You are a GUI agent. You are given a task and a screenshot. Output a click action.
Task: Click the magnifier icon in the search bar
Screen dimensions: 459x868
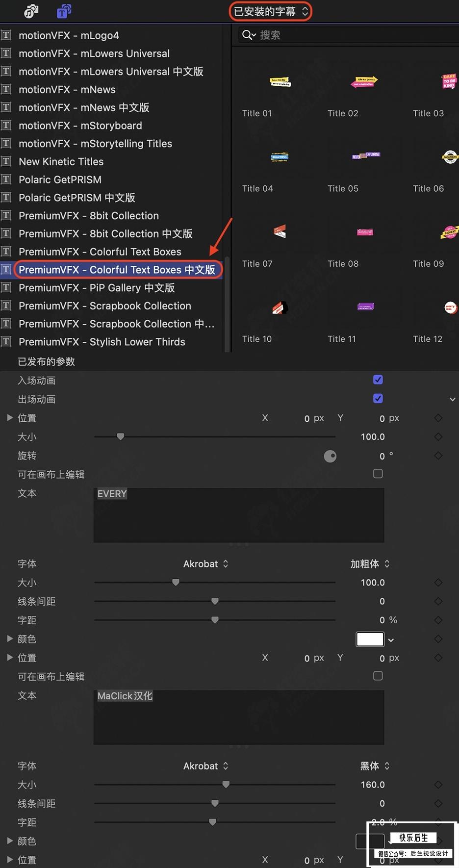click(249, 35)
